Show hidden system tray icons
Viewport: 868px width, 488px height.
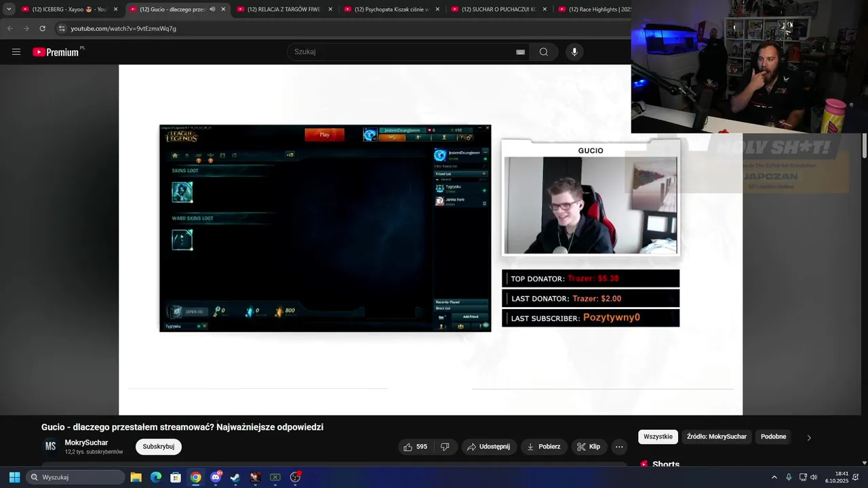click(x=774, y=477)
